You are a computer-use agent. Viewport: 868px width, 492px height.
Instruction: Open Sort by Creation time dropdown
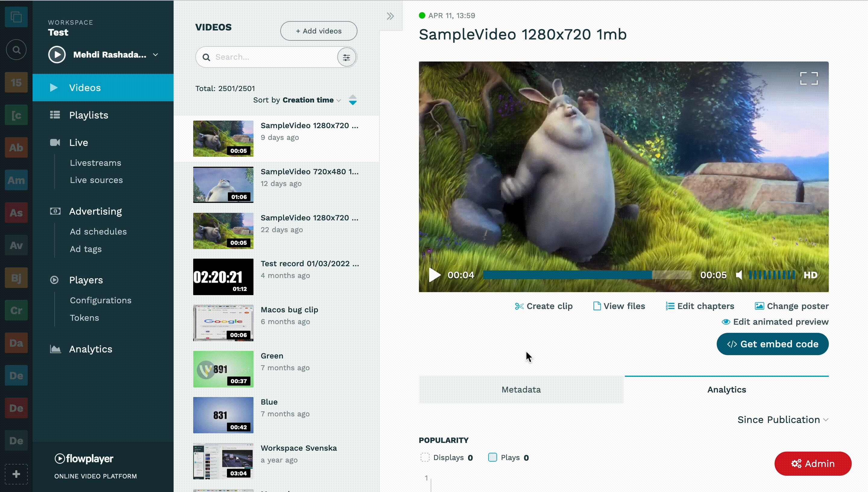pos(297,100)
